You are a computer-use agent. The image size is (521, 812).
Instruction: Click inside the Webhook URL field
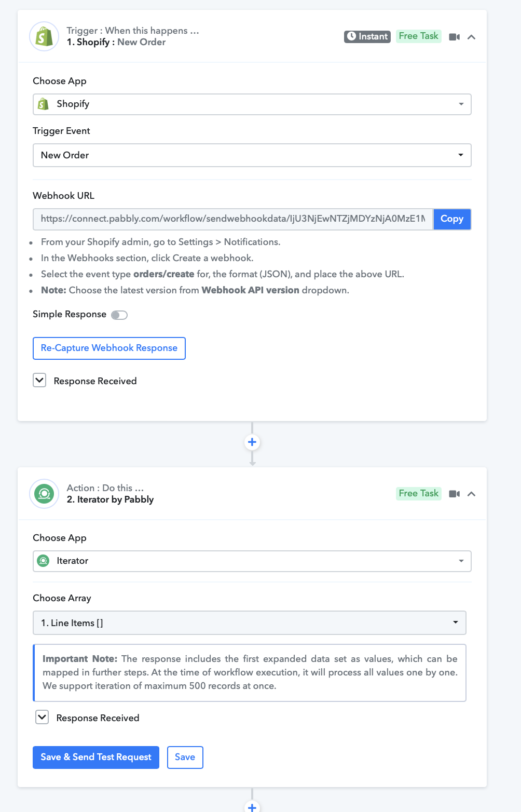pos(233,219)
